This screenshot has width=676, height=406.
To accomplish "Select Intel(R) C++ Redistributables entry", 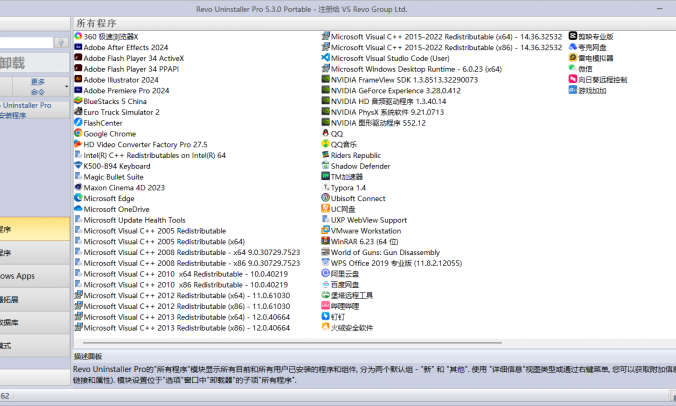I will pos(150,155).
